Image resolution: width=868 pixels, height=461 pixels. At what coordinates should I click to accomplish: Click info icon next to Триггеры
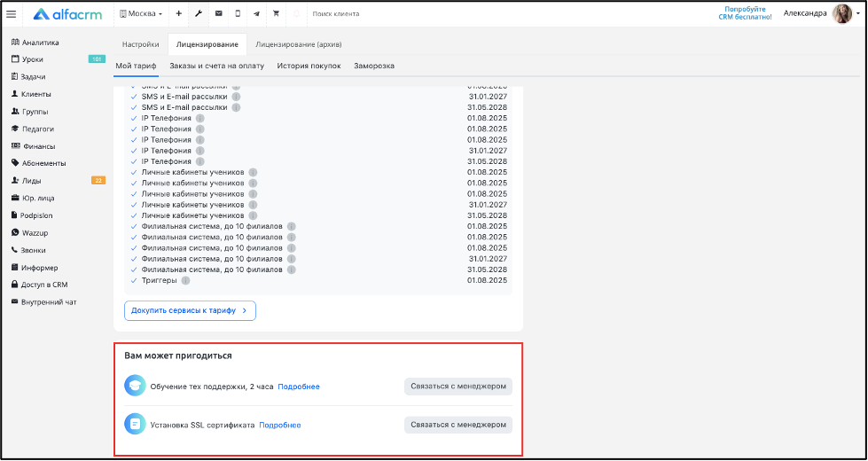point(185,280)
